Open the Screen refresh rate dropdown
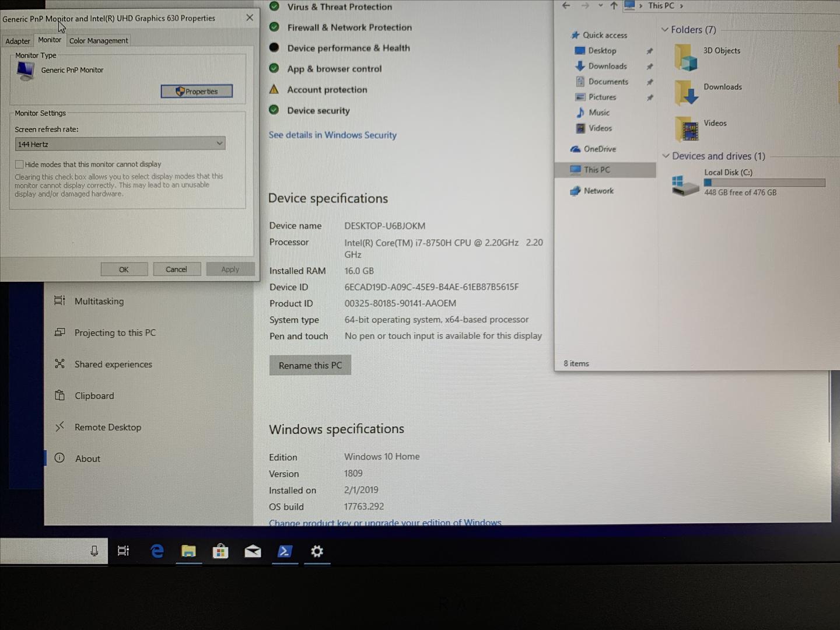The image size is (840, 630). pos(120,143)
